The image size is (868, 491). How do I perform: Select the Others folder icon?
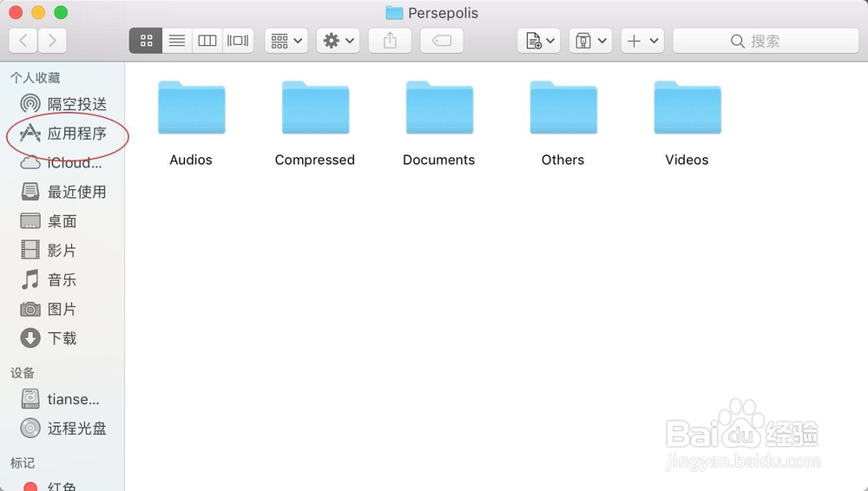click(563, 108)
